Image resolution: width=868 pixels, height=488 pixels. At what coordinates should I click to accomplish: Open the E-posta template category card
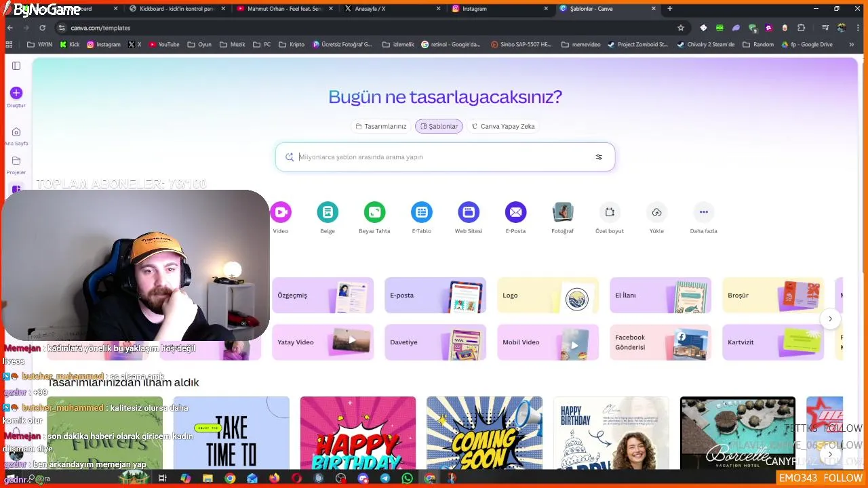pyautogui.click(x=435, y=295)
